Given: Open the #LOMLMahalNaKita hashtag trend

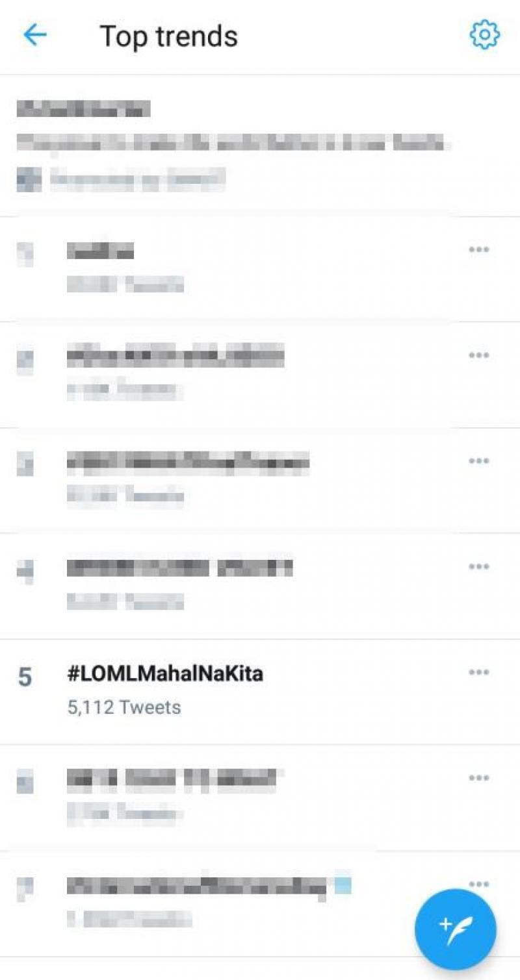Looking at the screenshot, I should pyautogui.click(x=165, y=673).
